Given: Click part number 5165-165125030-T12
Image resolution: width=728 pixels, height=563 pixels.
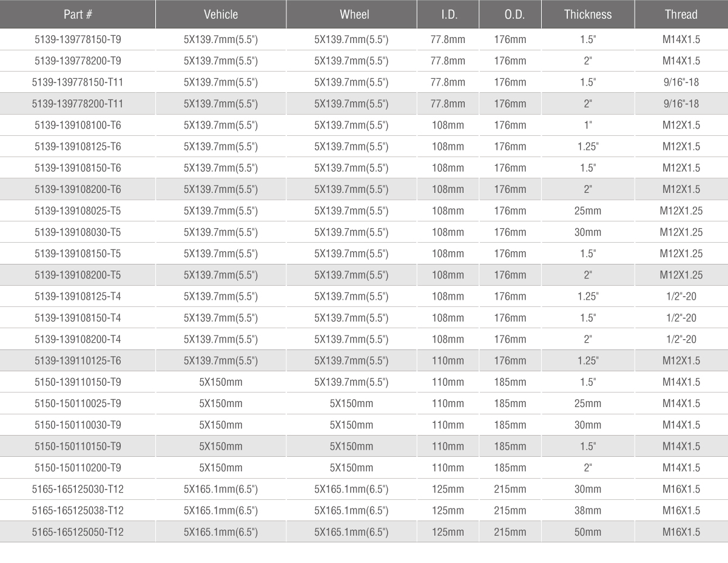Looking at the screenshot, I should click(78, 489).
